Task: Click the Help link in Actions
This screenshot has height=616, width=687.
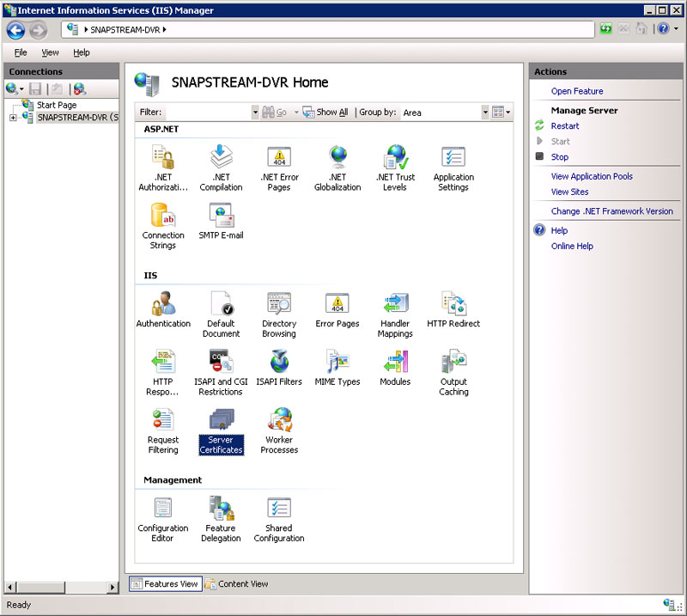Action: click(559, 230)
